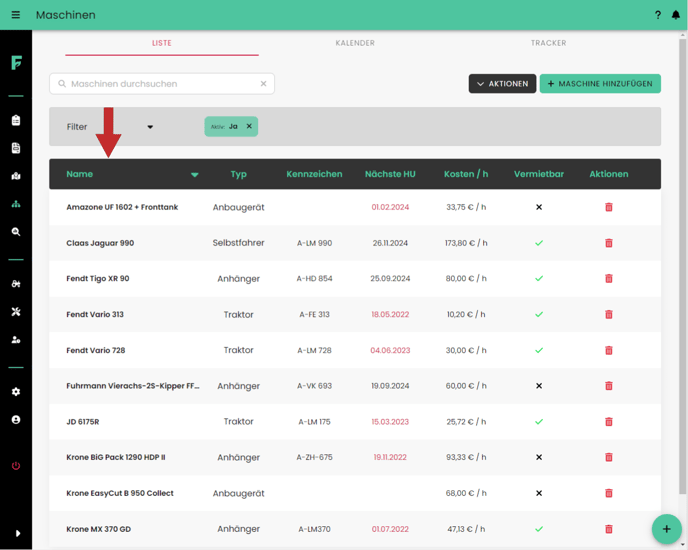Viewport: 688px width, 550px height.
Task: Click overdue date 18.05.2022
Action: pos(390,314)
